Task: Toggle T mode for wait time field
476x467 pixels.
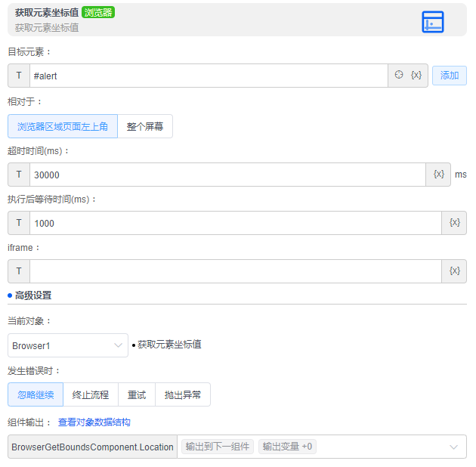Action: 19,223
